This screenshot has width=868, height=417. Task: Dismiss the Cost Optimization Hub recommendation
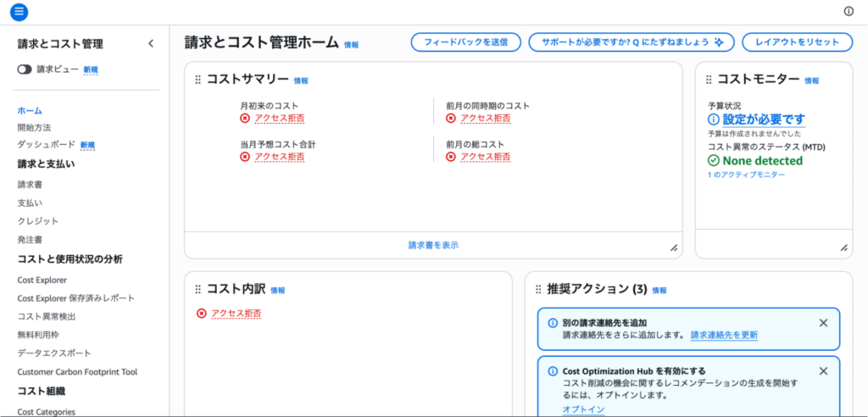pyautogui.click(x=823, y=371)
